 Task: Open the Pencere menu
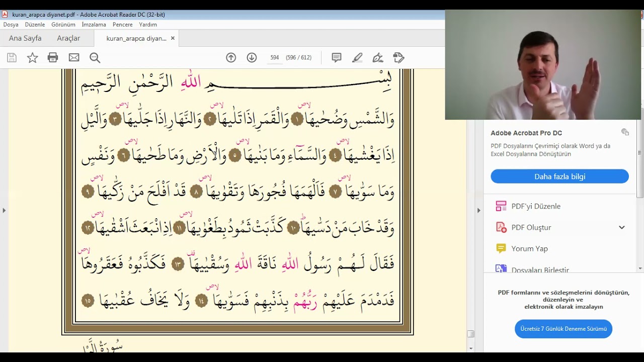click(123, 25)
